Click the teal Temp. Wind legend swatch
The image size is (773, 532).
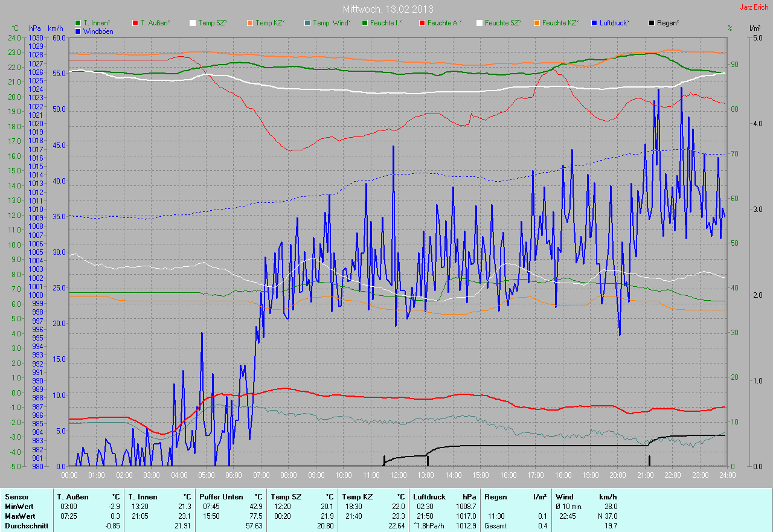[307, 23]
